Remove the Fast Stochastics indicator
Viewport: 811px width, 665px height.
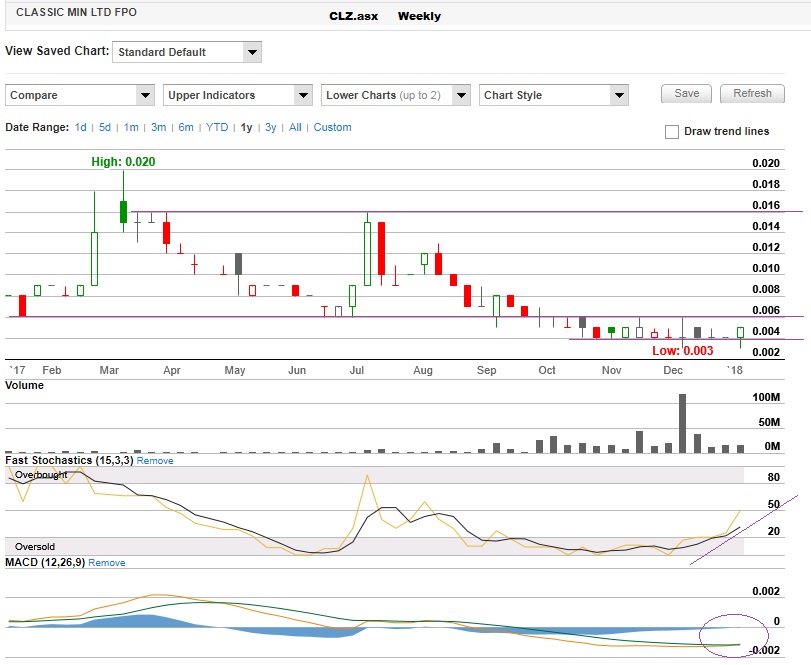(x=155, y=461)
